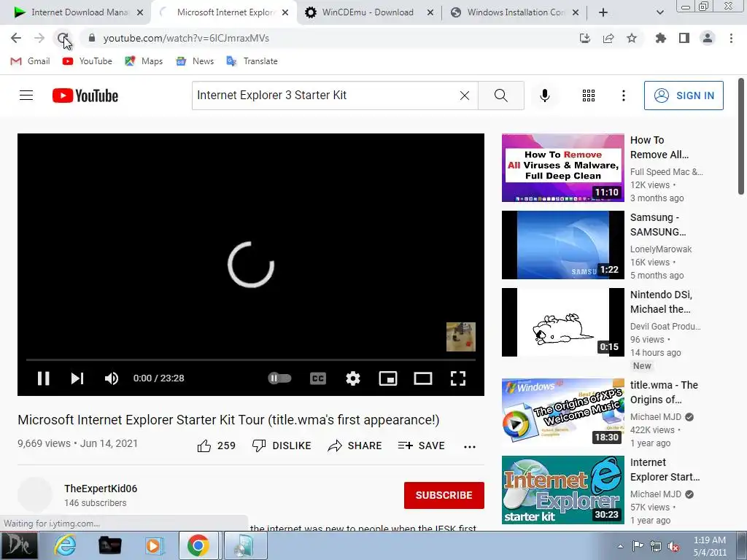Toggle closed captions CC button
The height and width of the screenshot is (560, 747).
(318, 378)
